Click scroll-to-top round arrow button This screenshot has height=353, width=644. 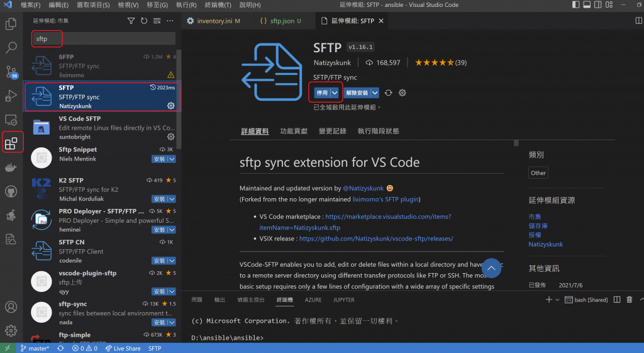point(491,268)
